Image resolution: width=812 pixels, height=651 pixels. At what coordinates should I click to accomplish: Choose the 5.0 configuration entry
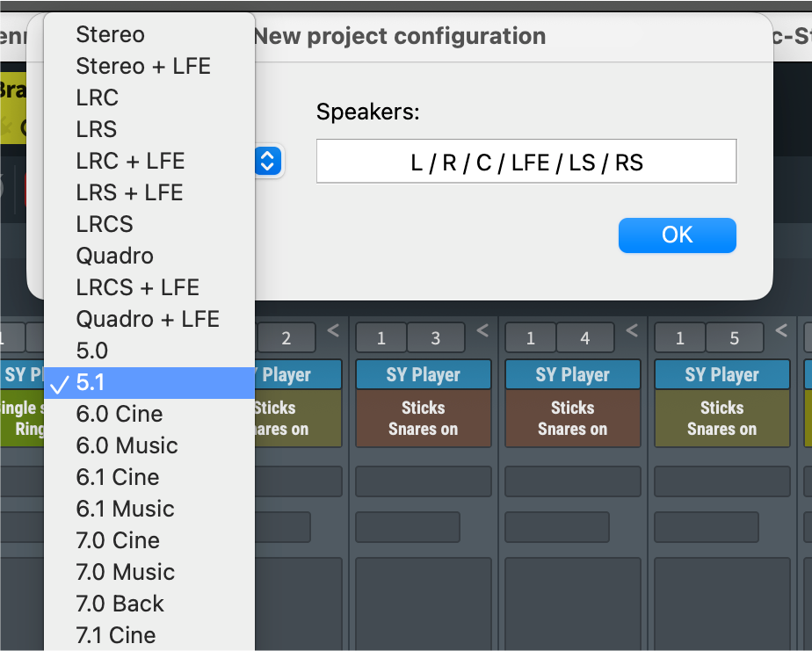point(92,351)
